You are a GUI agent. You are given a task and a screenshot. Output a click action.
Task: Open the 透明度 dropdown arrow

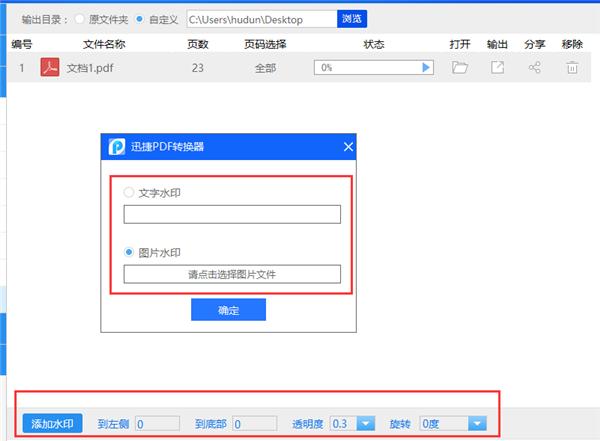click(365, 423)
